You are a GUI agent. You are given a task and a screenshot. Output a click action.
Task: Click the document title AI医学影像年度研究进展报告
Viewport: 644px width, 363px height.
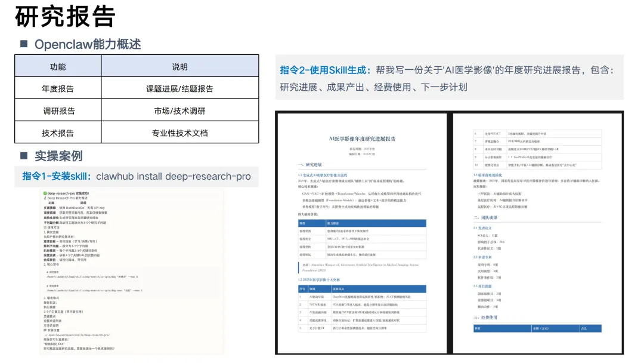point(362,139)
